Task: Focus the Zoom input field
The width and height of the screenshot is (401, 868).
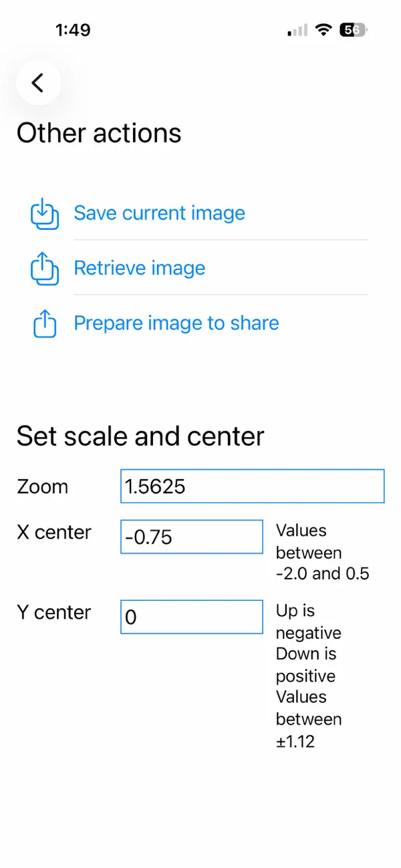Action: [253, 486]
